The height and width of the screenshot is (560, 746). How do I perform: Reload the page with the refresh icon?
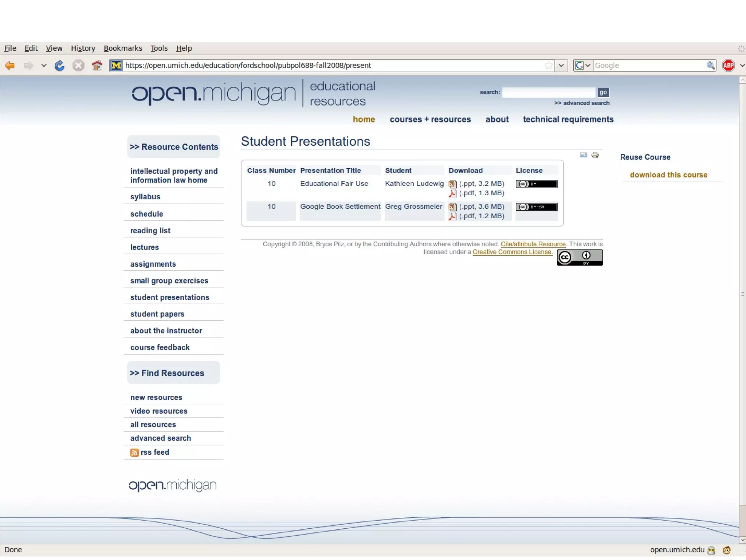tap(59, 66)
